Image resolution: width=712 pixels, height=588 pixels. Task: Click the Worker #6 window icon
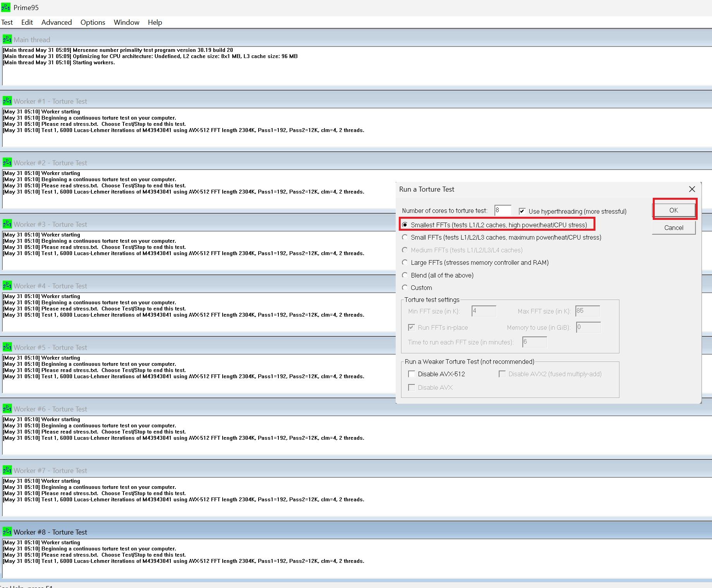(x=7, y=408)
